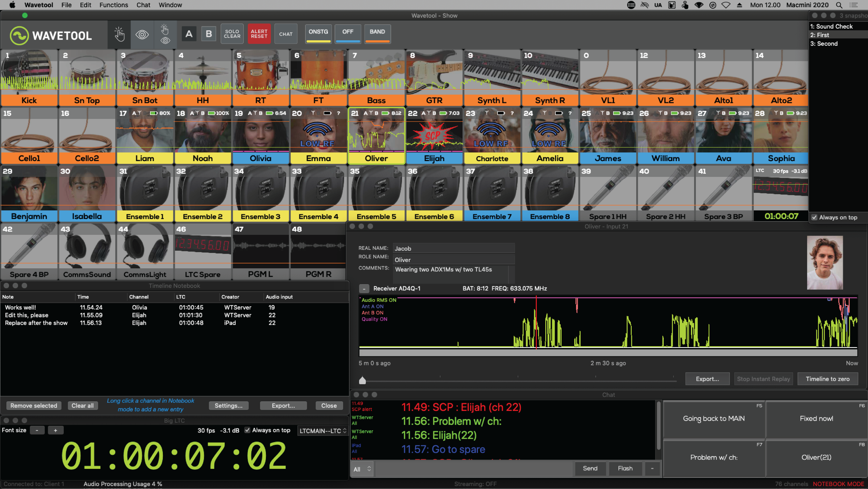Viewport: 868px width, 489px height.
Task: Open the Functions menu
Action: pos(114,5)
